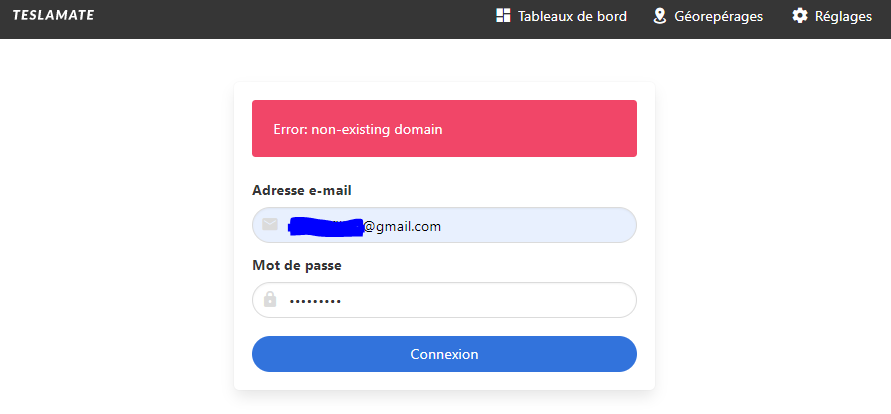This screenshot has width=891, height=414.
Task: Click the Tableaux de bord dashboard icon
Action: (x=504, y=16)
